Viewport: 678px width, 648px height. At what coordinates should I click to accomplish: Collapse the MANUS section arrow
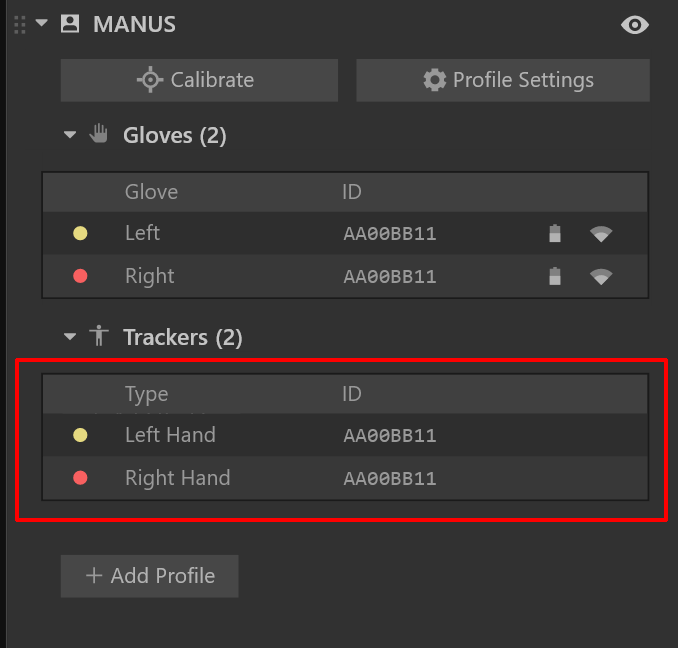42,23
